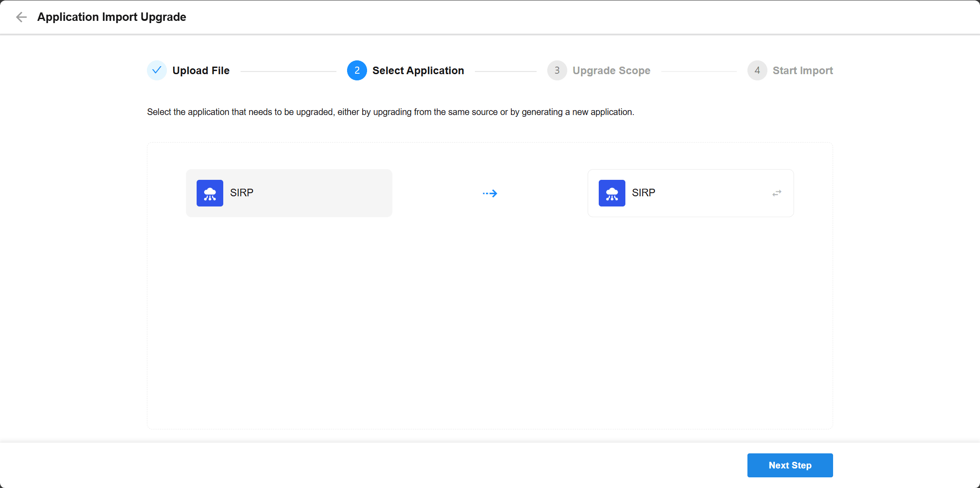980x488 pixels.
Task: Select the Select Application step label
Action: pyautogui.click(x=418, y=71)
